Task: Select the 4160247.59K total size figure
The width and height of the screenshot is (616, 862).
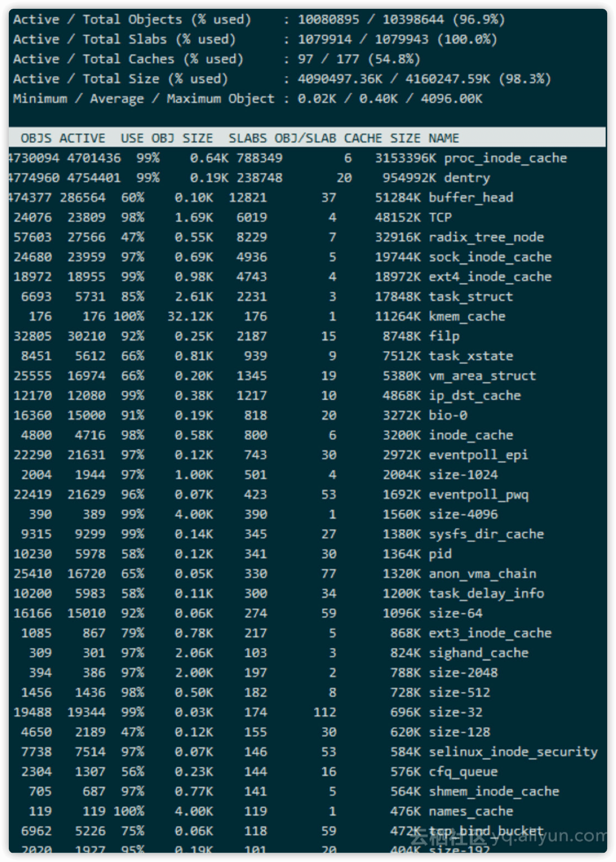Action: pos(448,79)
